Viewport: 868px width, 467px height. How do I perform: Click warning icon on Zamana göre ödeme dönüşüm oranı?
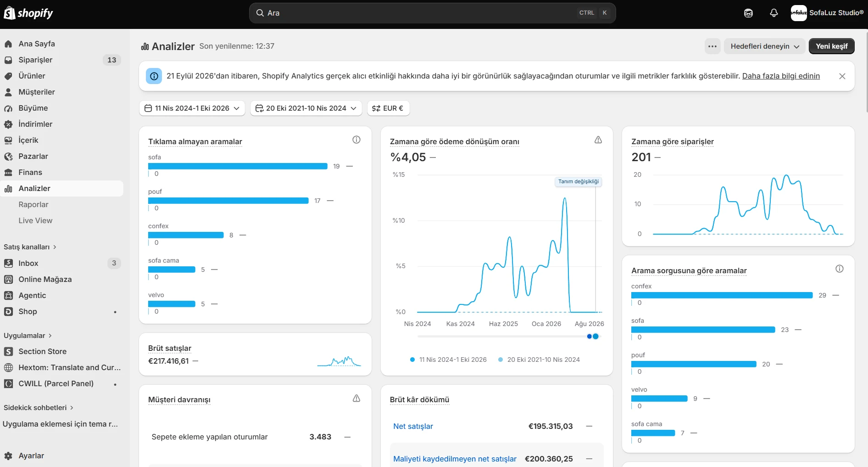pyautogui.click(x=598, y=140)
